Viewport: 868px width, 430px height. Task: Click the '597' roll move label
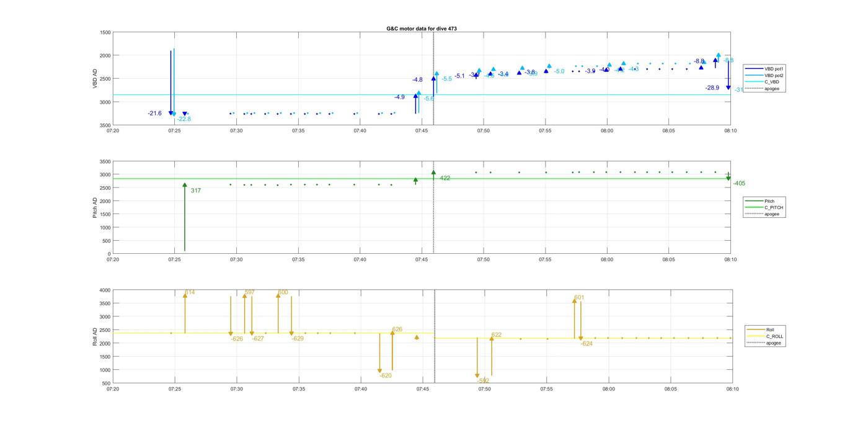250,292
